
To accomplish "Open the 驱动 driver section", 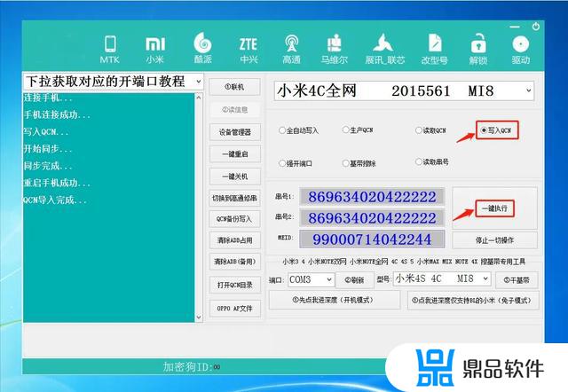I will (521, 50).
